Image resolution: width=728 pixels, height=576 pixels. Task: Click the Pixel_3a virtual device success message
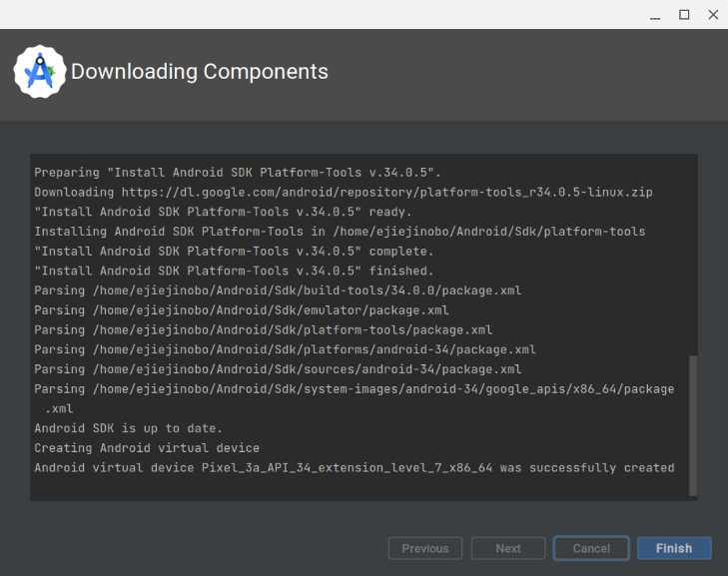(355, 467)
